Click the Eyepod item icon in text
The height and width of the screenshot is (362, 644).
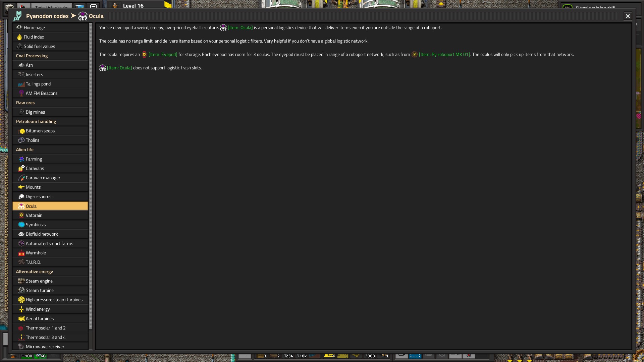[144, 55]
